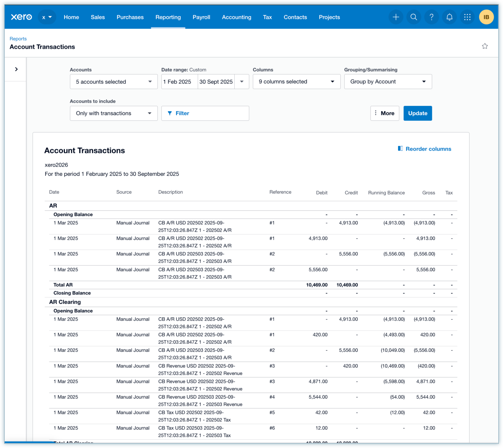Open the plus create-new menu

(396, 17)
